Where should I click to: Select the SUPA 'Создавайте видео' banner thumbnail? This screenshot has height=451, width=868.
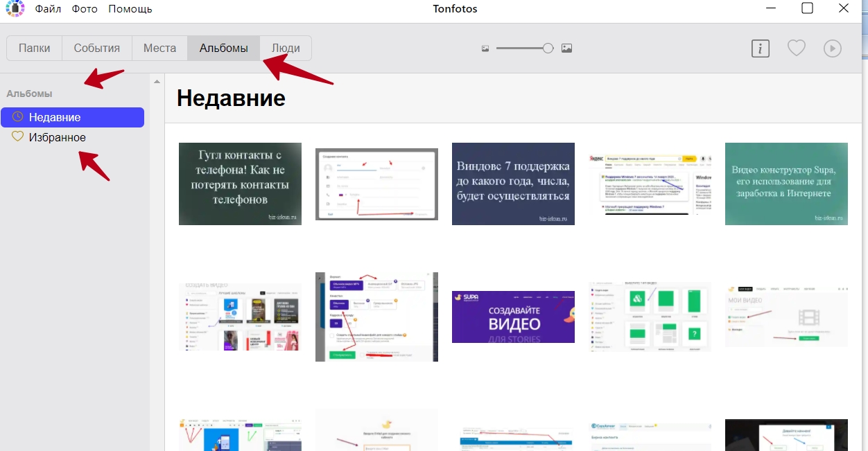513,317
